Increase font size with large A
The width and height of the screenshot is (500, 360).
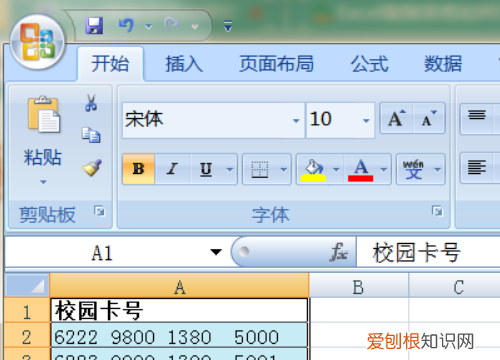[x=396, y=118]
